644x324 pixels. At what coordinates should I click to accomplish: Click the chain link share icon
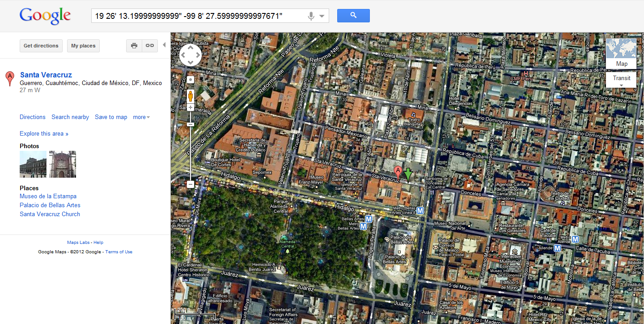pos(150,46)
